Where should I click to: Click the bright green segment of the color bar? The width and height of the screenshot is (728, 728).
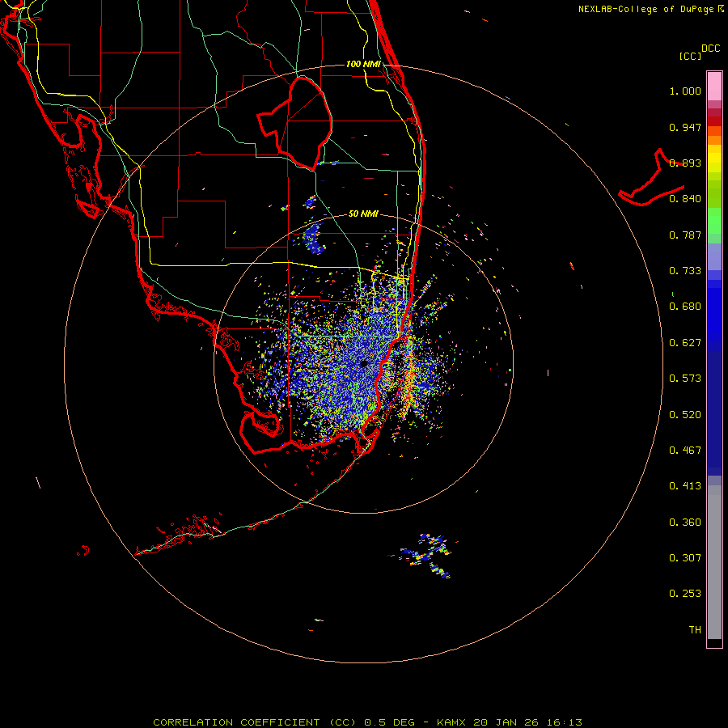(x=714, y=221)
